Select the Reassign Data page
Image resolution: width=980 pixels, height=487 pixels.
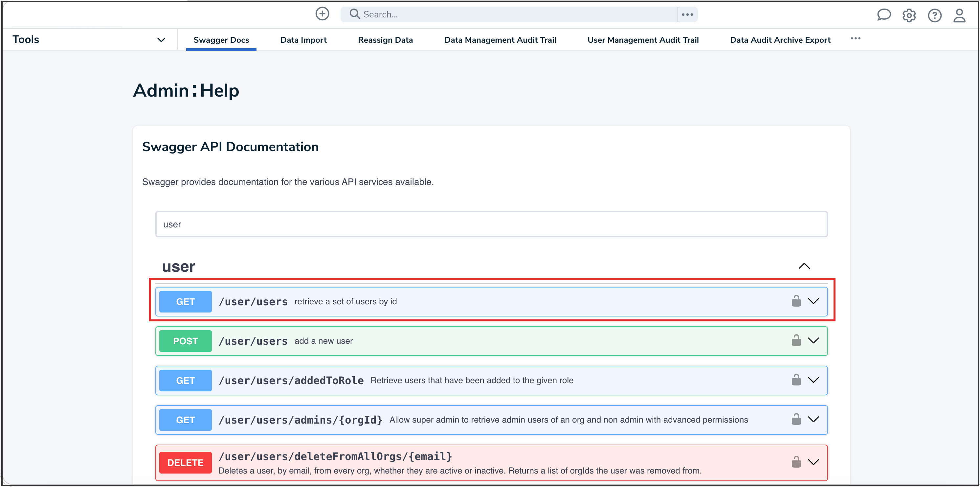(385, 40)
